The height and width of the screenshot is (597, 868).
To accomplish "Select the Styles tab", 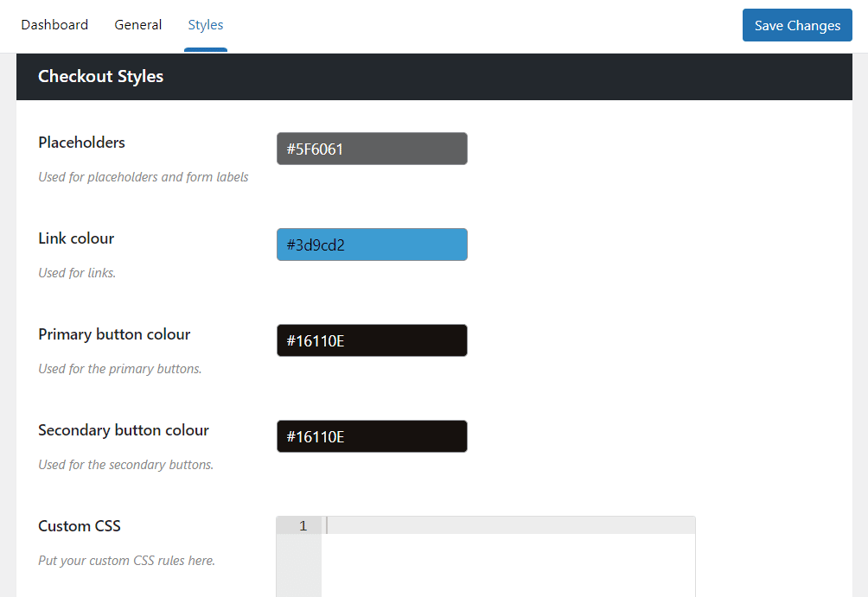I will click(x=205, y=24).
